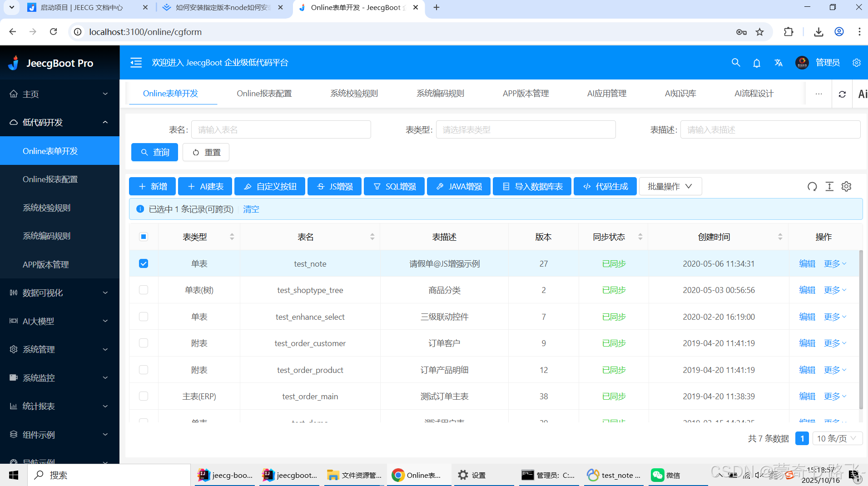Open the notification bell
This screenshot has height=486, width=868.
pyautogui.click(x=757, y=63)
